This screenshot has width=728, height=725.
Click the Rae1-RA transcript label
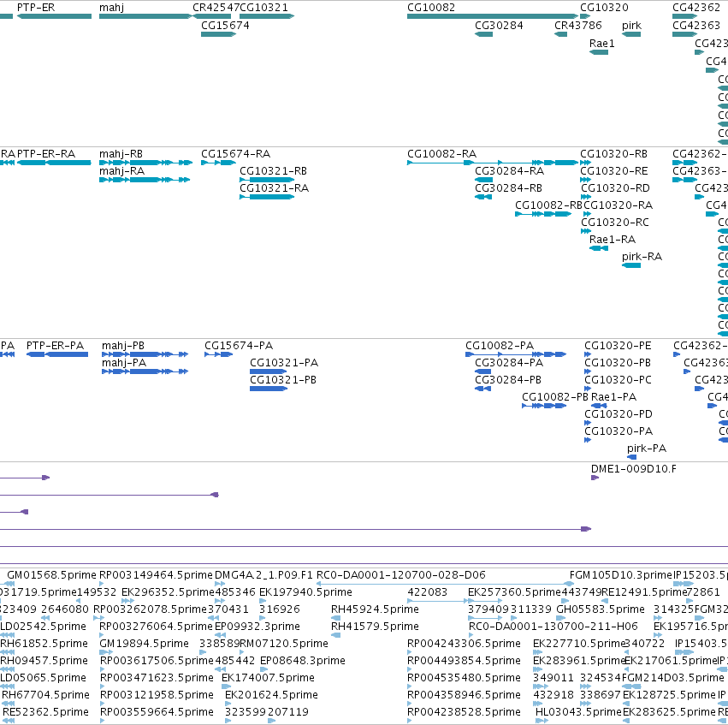[x=613, y=240]
